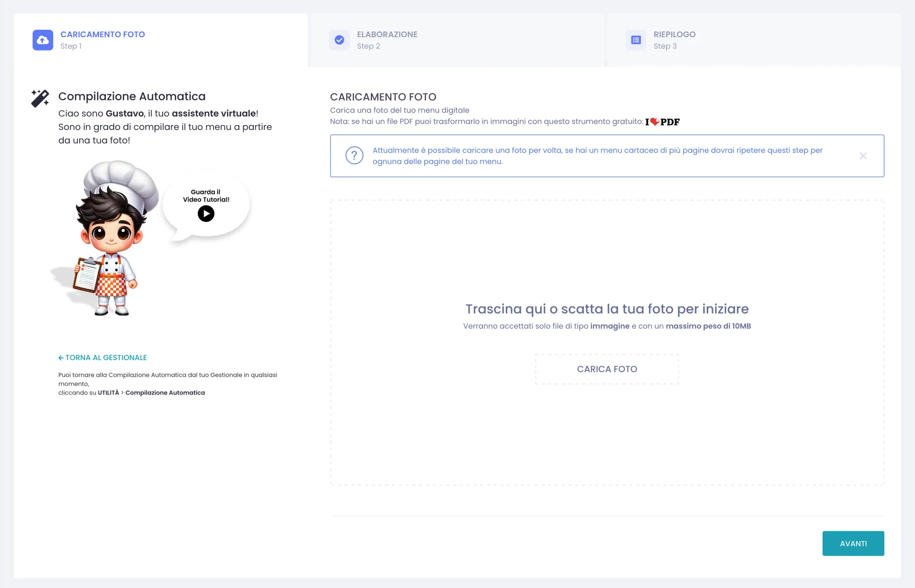
Task: Click the Carica Foto button
Action: pos(607,369)
